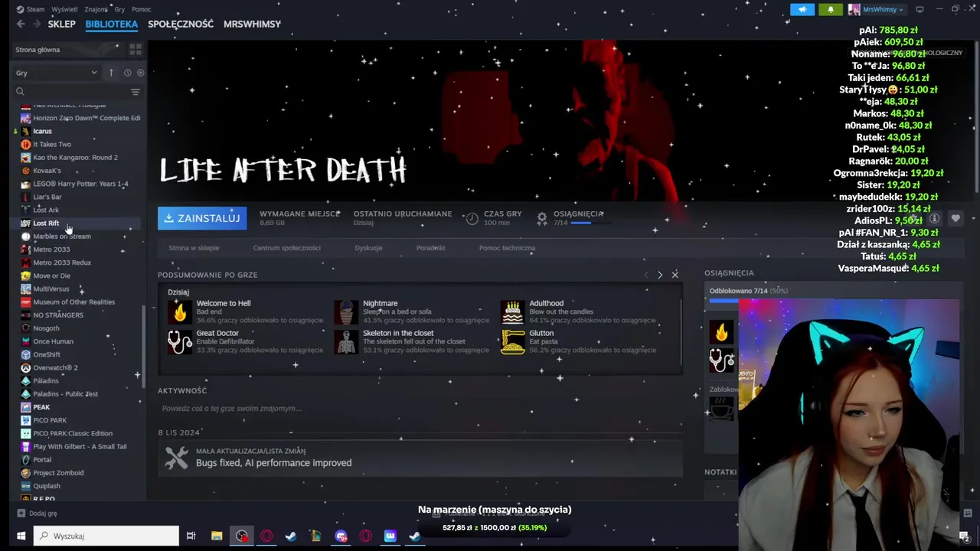The height and width of the screenshot is (551, 980).
Task: Select Liar's Bar in library
Action: point(47,197)
